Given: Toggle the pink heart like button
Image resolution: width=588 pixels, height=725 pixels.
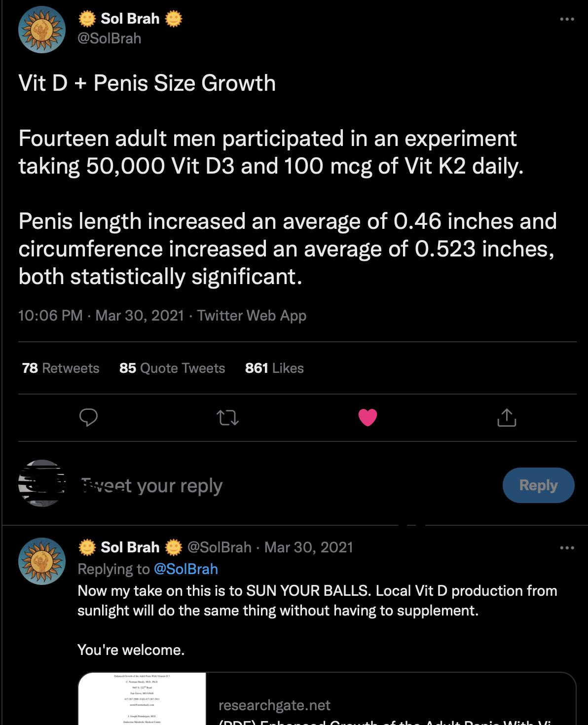Looking at the screenshot, I should tap(367, 418).
